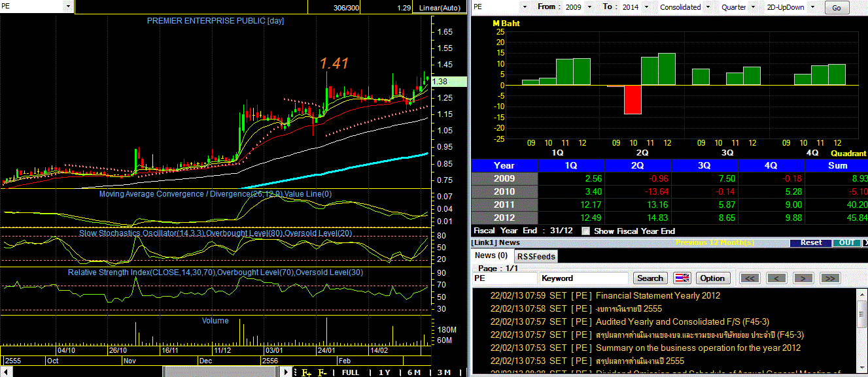Click the language flag icon in News

tap(682, 278)
